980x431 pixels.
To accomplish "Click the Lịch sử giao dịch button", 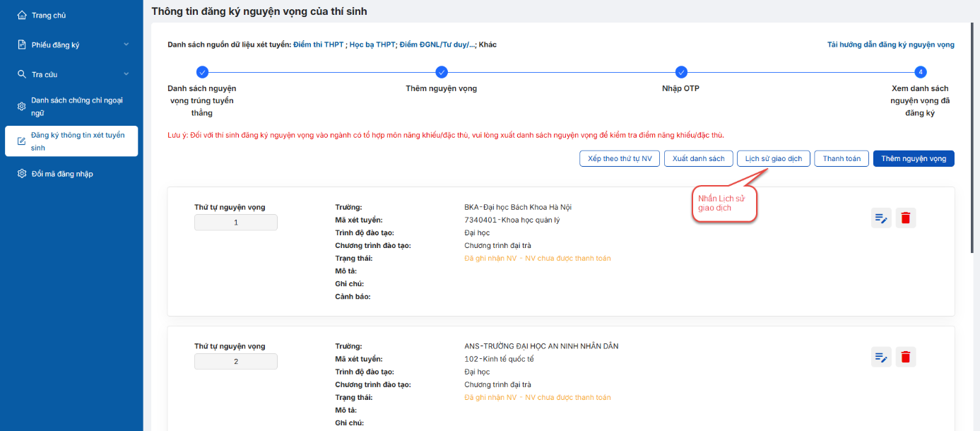I will 774,158.
